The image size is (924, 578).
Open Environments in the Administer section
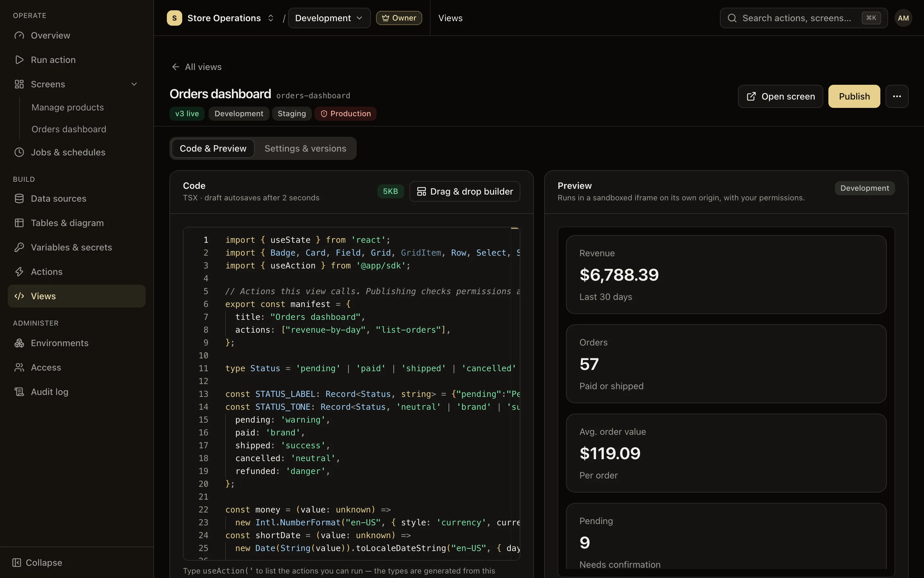point(76,343)
